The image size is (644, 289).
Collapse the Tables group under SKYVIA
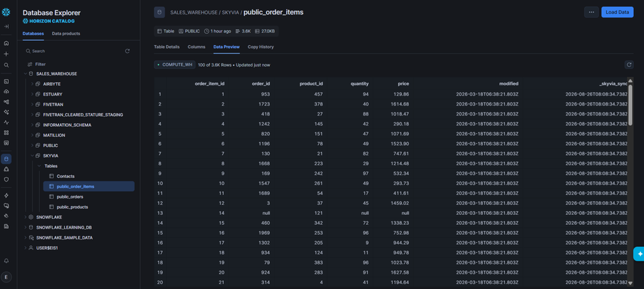[40, 166]
